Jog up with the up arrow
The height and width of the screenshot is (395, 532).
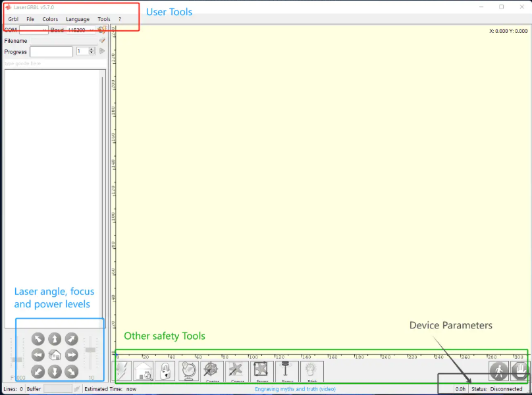[x=55, y=338]
